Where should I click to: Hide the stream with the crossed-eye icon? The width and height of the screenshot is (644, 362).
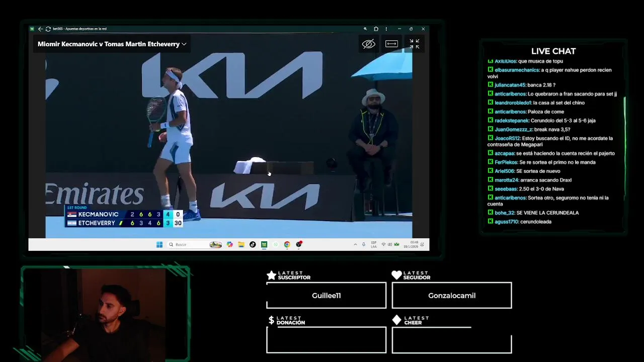click(x=369, y=44)
